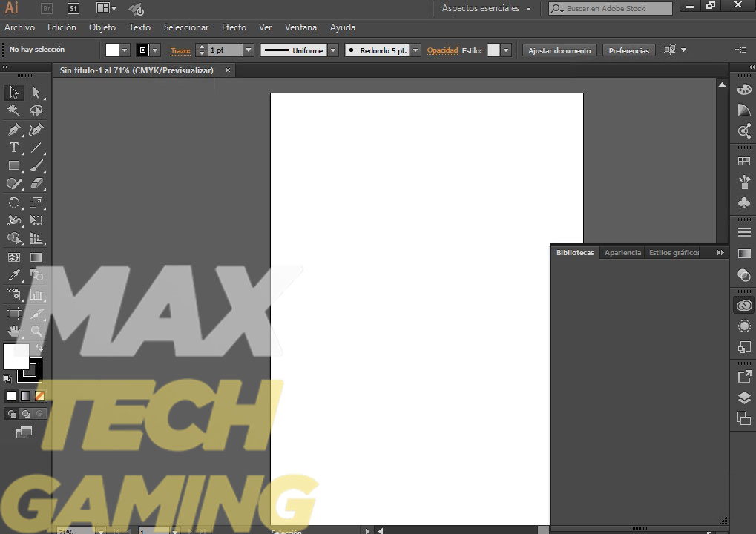Viewport: 756px width, 534px height.
Task: Open the Trazo stroke panel link
Action: click(x=180, y=50)
